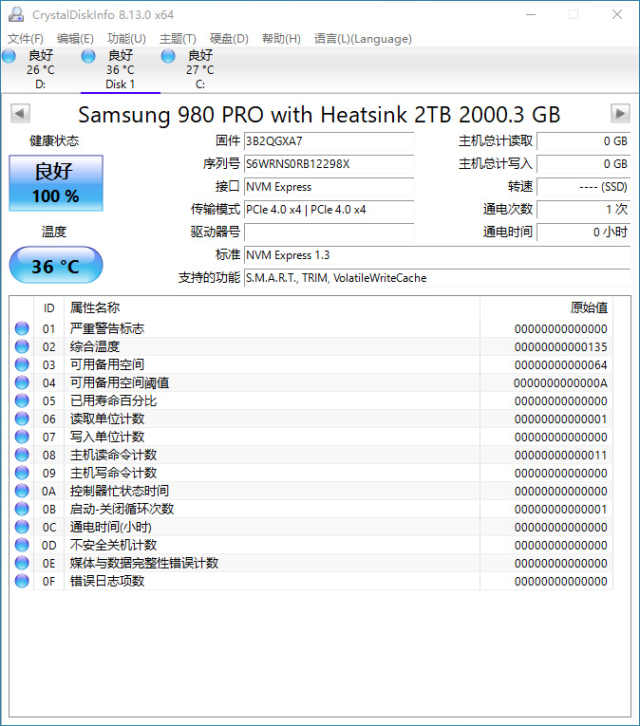Open the 帮助(H) menu
Viewport: 640px width, 726px height.
(281, 39)
